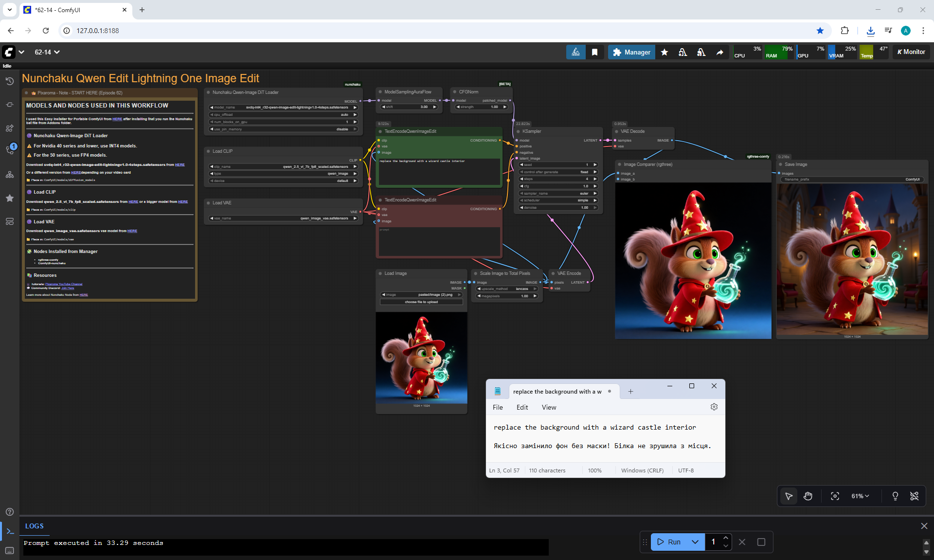Open the 62-14 workflow name dropdown

pyautogui.click(x=47, y=52)
